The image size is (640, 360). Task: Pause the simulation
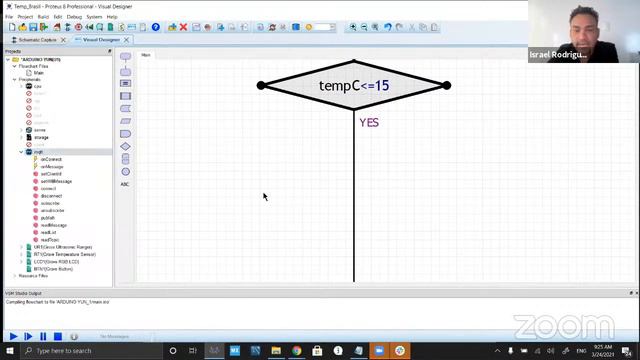pyautogui.click(x=43, y=336)
